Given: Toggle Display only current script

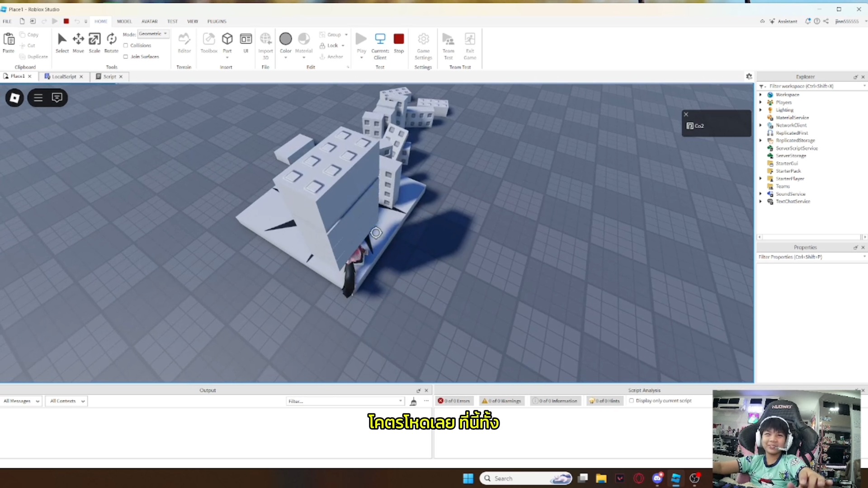Looking at the screenshot, I should tap(632, 401).
